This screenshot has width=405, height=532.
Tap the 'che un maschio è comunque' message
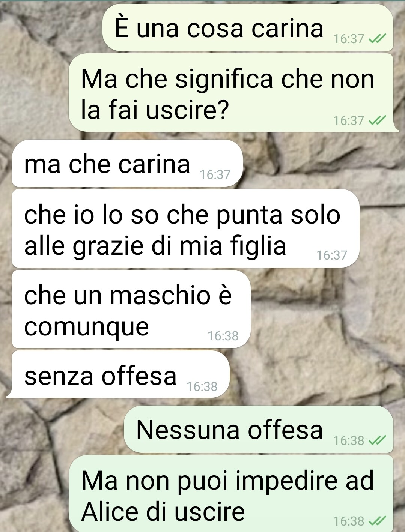coord(131,309)
